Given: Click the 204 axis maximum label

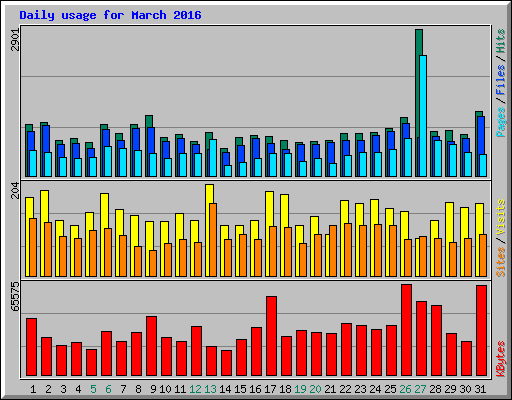Looking at the screenshot, I should point(15,191).
